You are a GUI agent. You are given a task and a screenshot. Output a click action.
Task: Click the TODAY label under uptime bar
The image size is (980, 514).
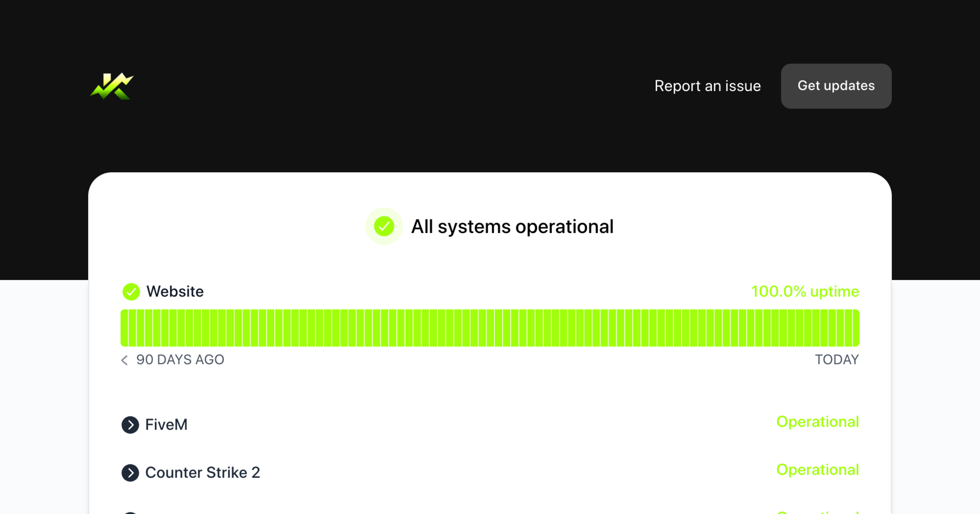click(837, 360)
